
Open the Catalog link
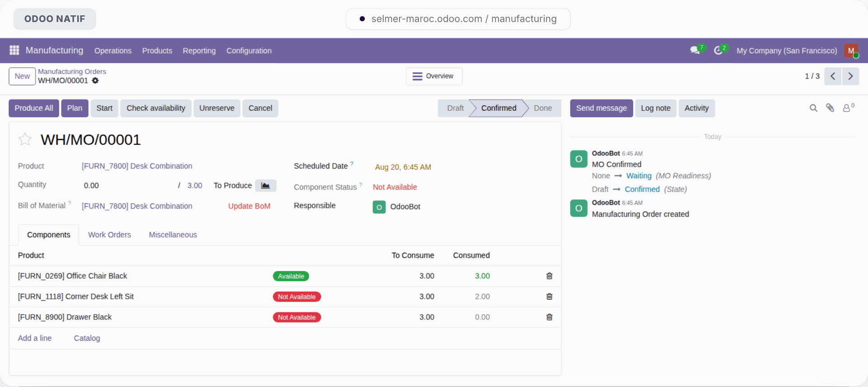click(87, 338)
